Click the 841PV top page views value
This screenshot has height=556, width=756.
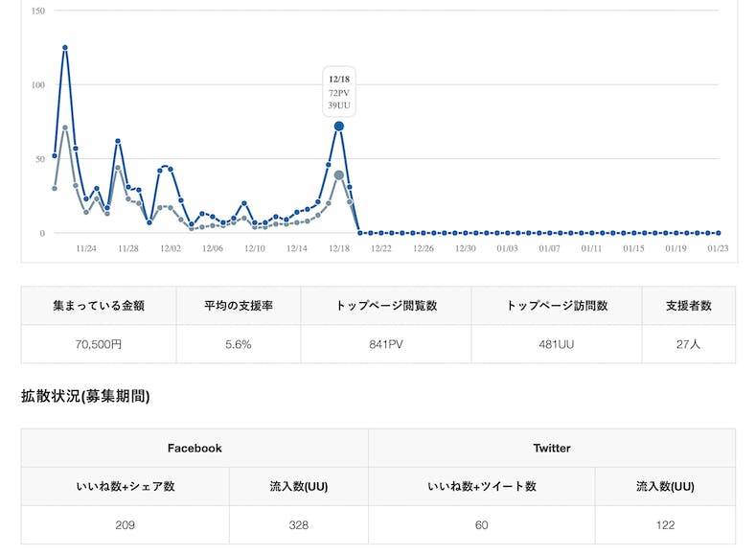pos(386,344)
